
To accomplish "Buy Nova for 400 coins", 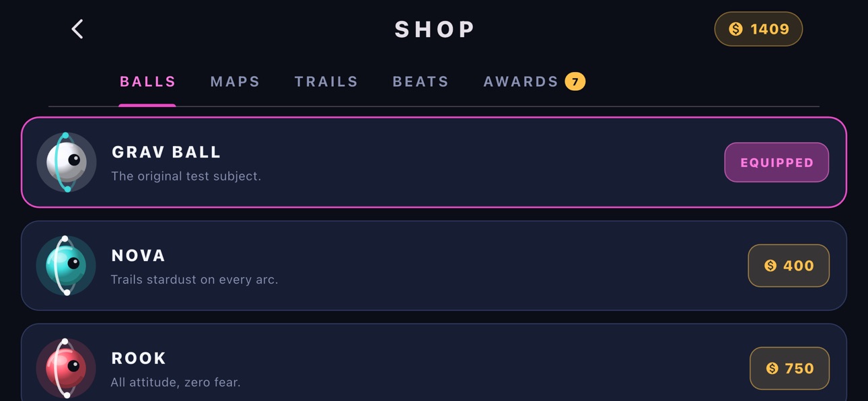I will click(789, 266).
